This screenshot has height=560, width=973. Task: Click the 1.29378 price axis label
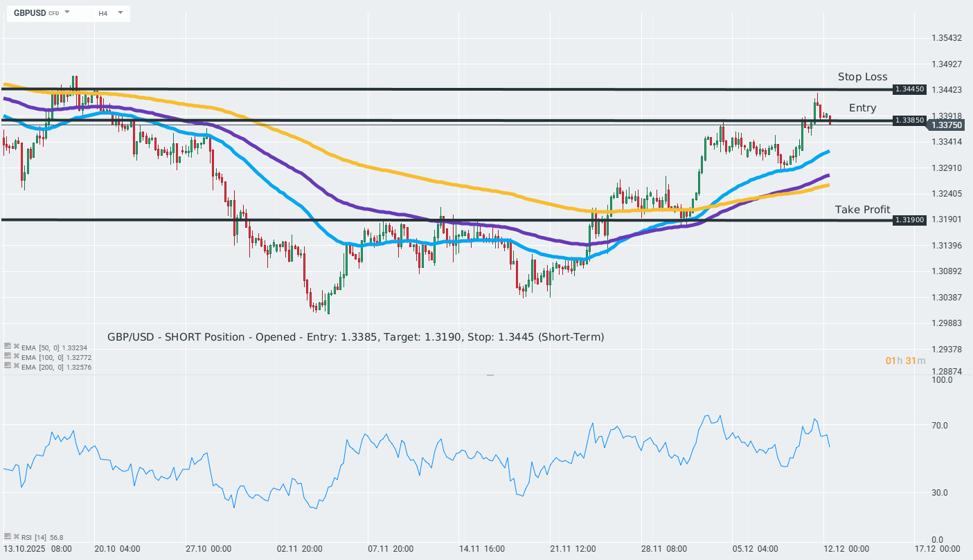(947, 349)
